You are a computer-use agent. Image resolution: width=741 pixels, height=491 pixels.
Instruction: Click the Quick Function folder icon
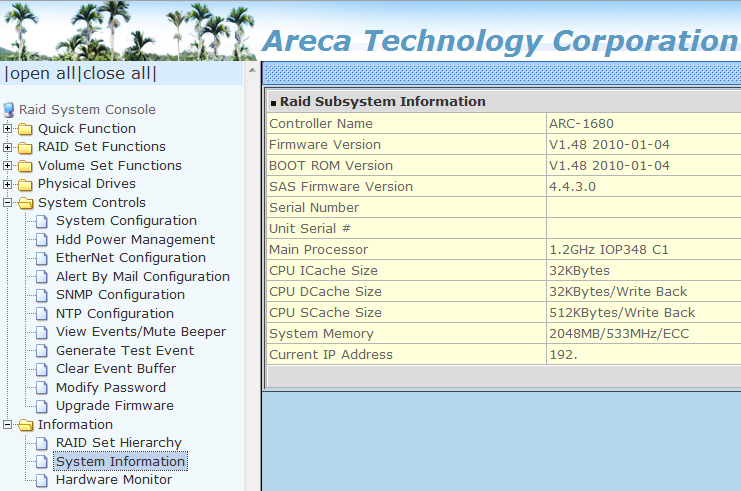click(26, 129)
